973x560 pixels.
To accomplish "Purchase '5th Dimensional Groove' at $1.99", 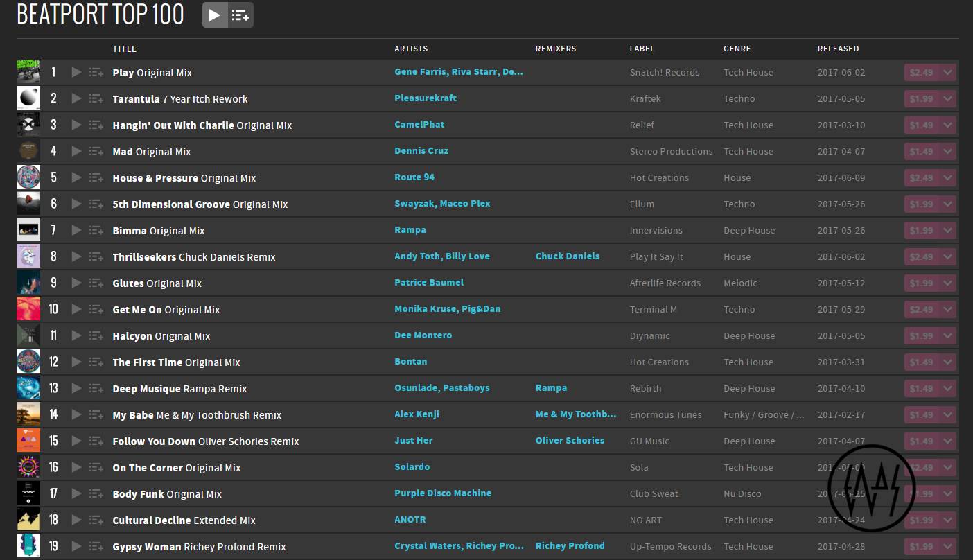I will click(x=921, y=204).
